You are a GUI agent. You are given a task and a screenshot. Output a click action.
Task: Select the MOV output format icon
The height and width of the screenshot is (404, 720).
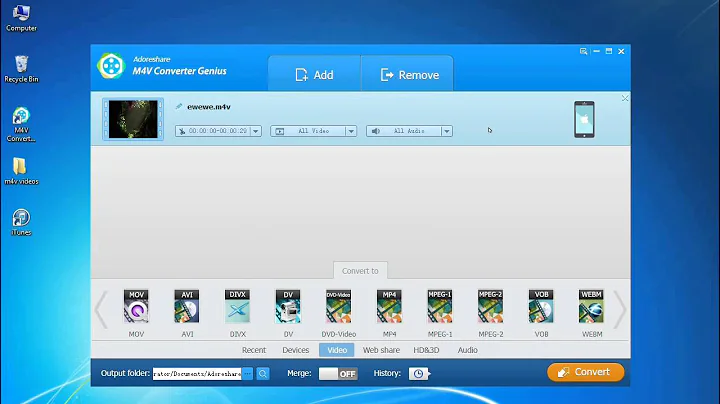[136, 306]
